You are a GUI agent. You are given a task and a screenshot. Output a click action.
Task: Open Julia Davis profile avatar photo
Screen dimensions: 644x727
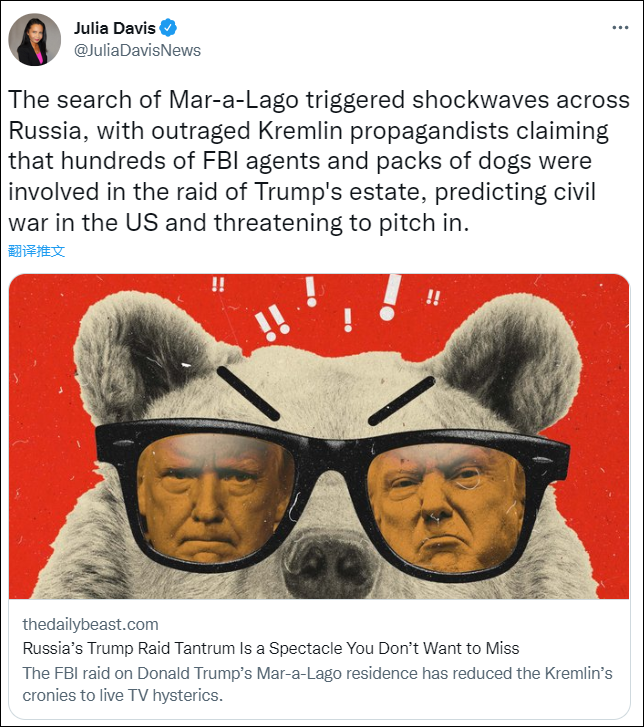[35, 39]
